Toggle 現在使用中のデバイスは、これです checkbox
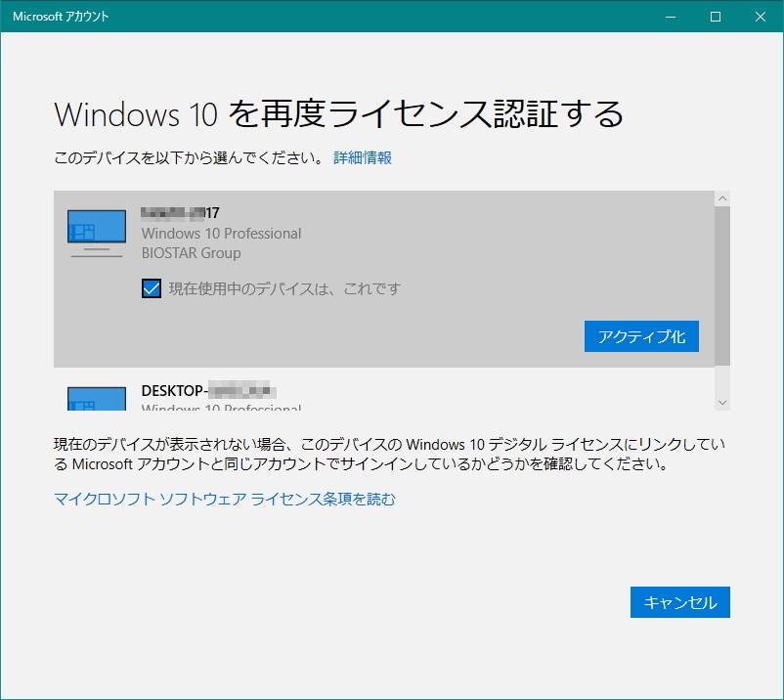The width and height of the screenshot is (784, 700). coord(152,288)
